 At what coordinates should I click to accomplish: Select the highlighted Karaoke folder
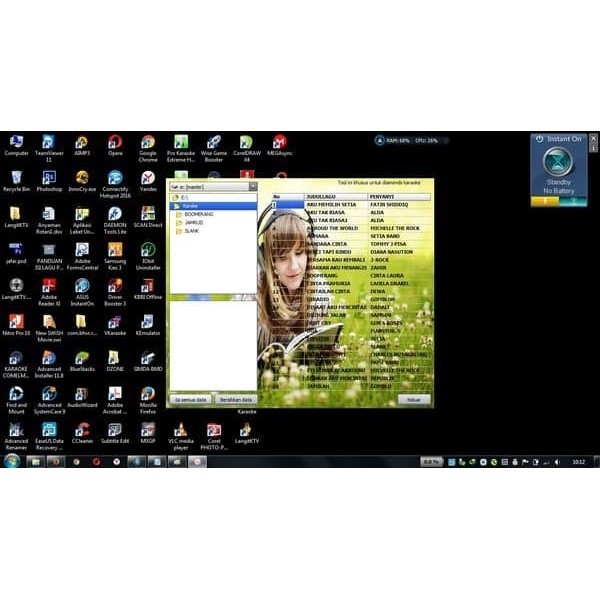[x=214, y=206]
